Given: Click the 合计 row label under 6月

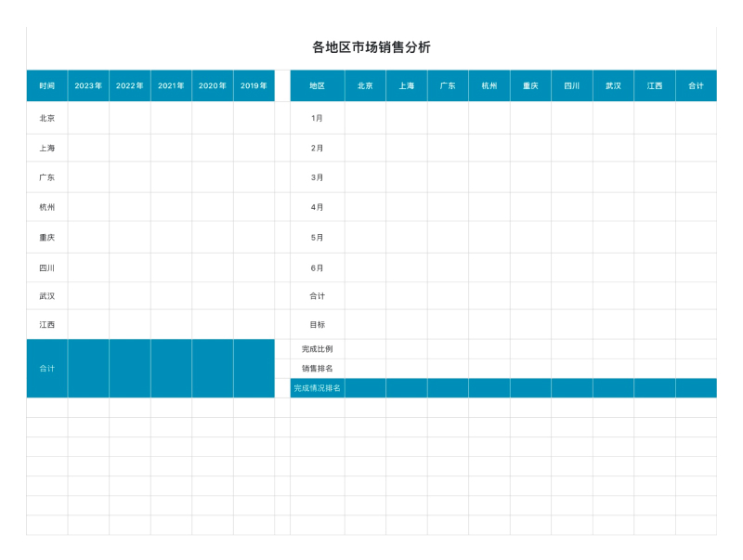Looking at the screenshot, I should 317,296.
